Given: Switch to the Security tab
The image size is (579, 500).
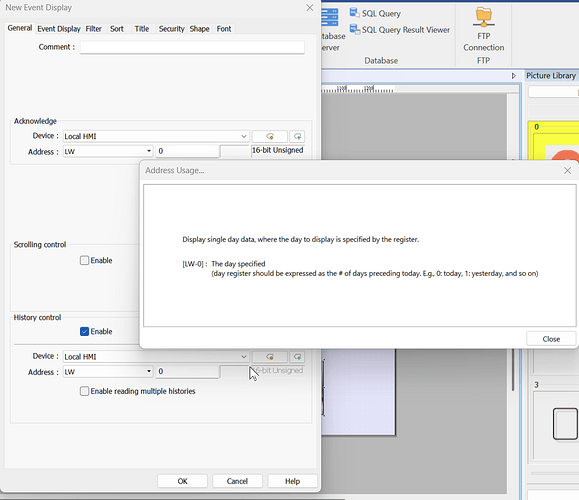Looking at the screenshot, I should coord(171,29).
